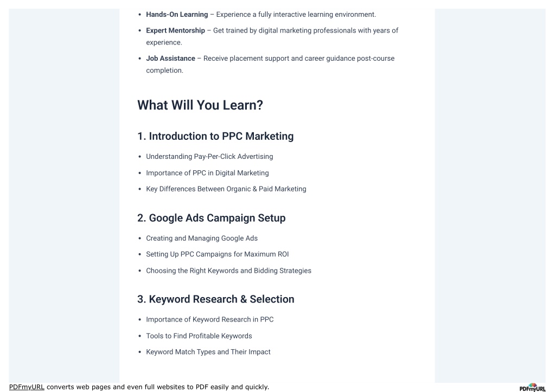Select 'Choosing the Right Keywords and Bidding Strategies'

[x=228, y=271]
